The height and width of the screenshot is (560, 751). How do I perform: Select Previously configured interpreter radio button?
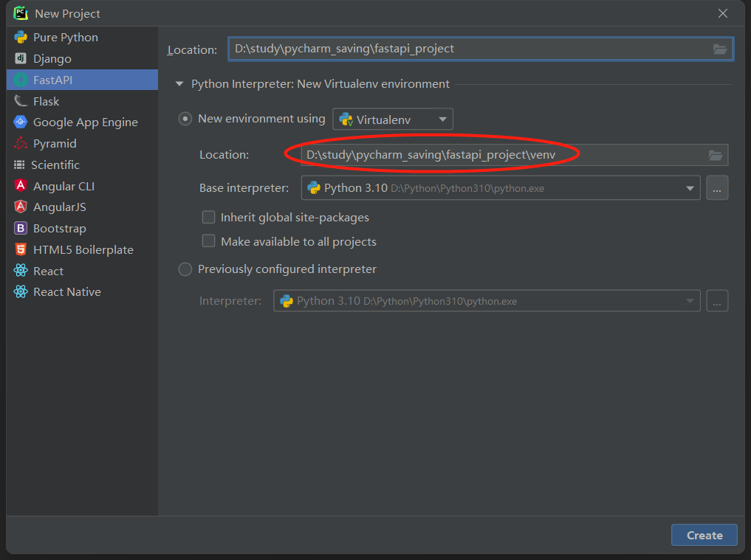pyautogui.click(x=185, y=269)
